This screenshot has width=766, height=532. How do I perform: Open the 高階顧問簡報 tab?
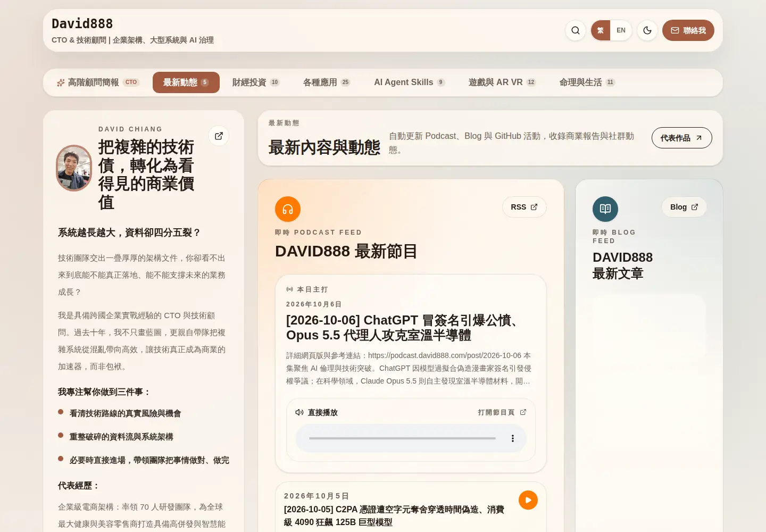tap(98, 82)
